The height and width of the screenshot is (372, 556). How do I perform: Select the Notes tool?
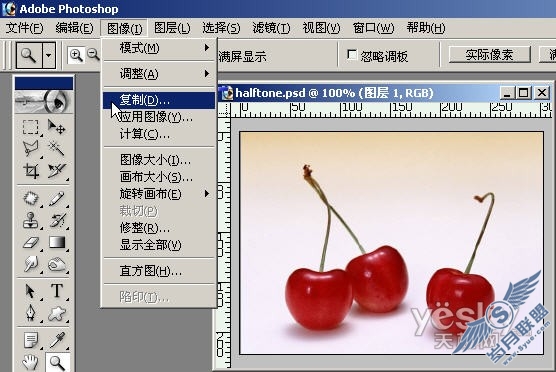coord(30,340)
